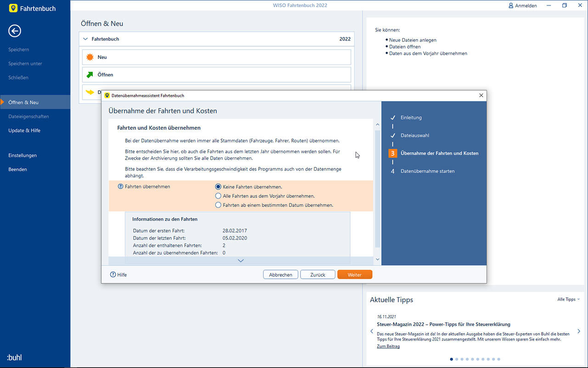Open Einstellungen in the sidebar
This screenshot has width=588, height=368.
pyautogui.click(x=23, y=155)
